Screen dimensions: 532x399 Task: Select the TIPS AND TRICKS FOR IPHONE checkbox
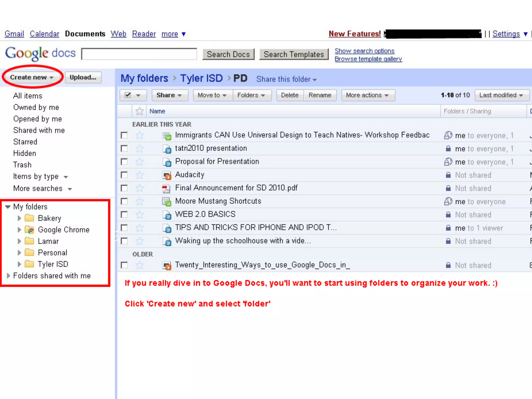click(124, 228)
